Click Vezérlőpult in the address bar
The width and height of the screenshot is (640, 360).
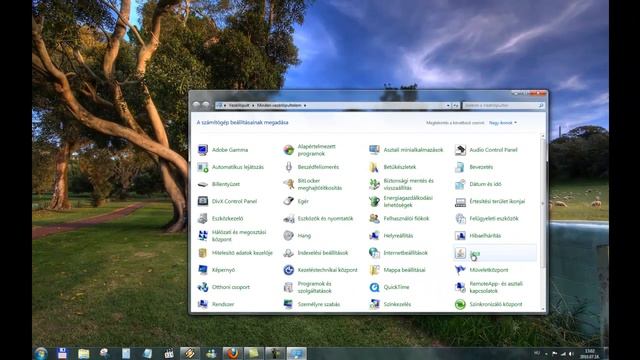pos(239,105)
